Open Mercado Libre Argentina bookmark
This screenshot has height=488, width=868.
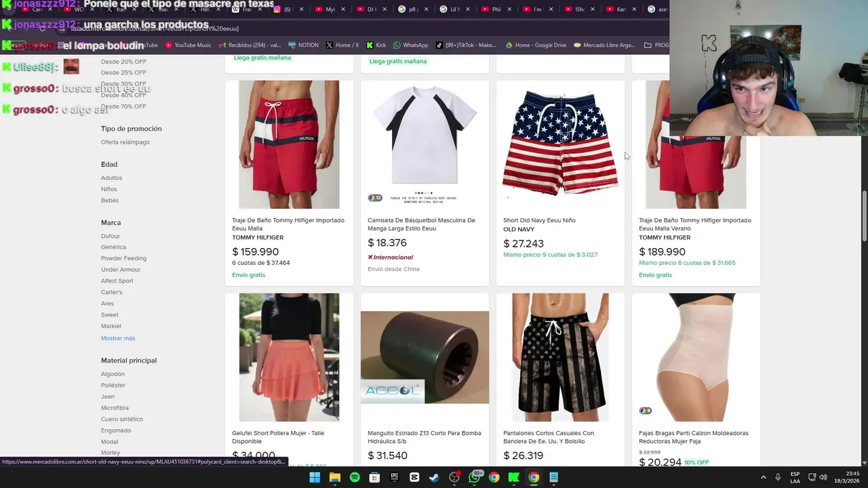(604, 45)
